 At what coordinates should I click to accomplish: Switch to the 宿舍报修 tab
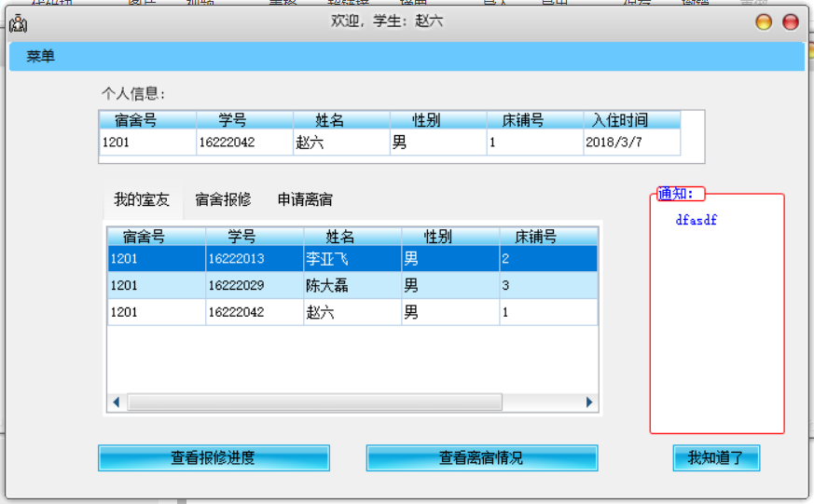(223, 199)
